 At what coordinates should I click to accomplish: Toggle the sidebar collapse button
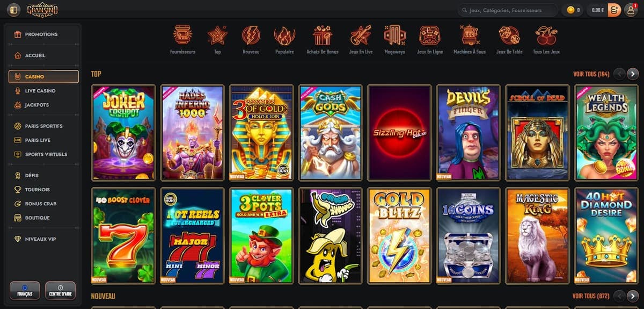[x=14, y=10]
